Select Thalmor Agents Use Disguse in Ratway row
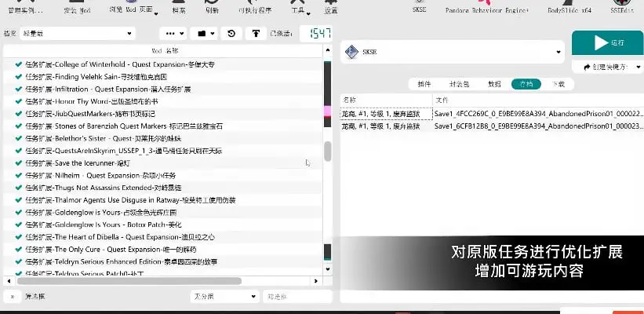Viewport: 644px width, 314px height. coord(162,200)
